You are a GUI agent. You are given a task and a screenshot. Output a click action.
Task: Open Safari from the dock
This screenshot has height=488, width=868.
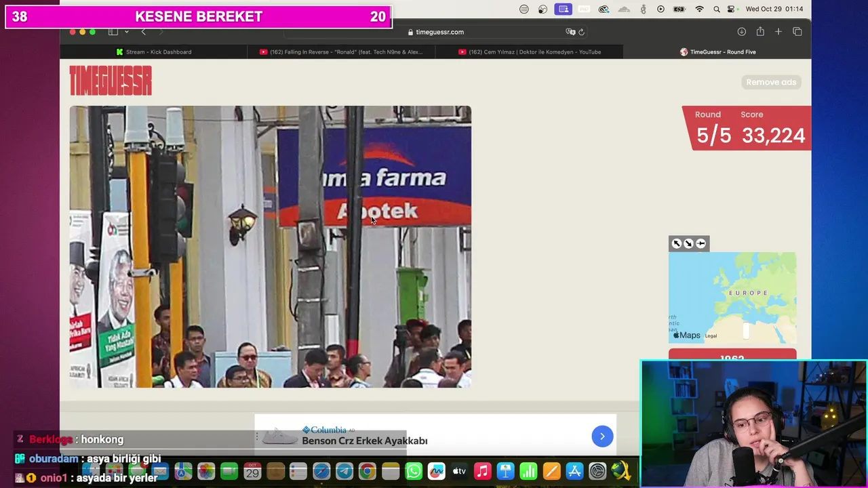321,470
